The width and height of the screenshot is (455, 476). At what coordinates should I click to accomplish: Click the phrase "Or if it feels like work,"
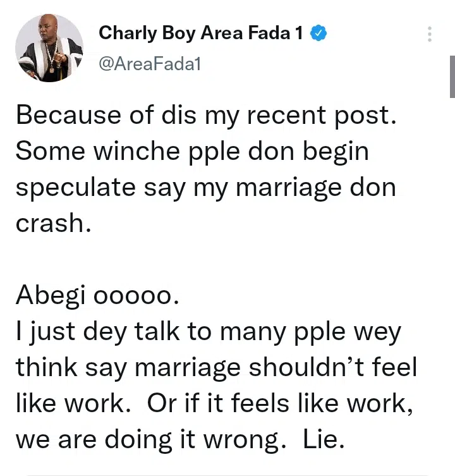pos(280,404)
